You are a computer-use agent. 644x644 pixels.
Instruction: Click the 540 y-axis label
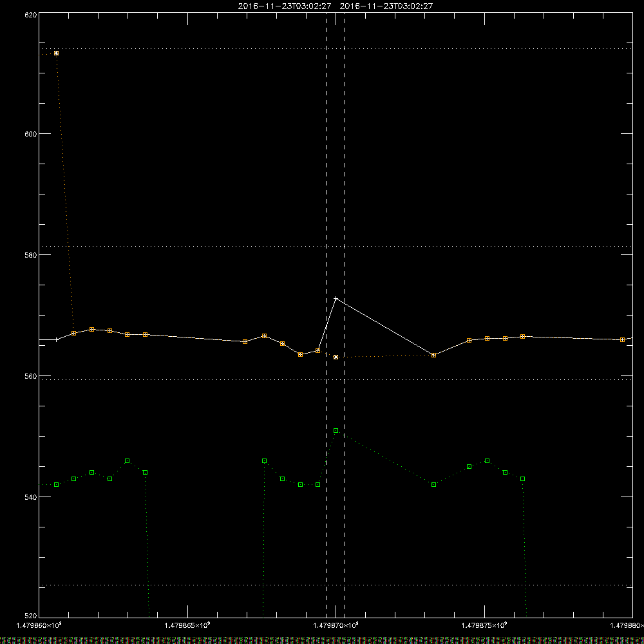click(x=31, y=497)
